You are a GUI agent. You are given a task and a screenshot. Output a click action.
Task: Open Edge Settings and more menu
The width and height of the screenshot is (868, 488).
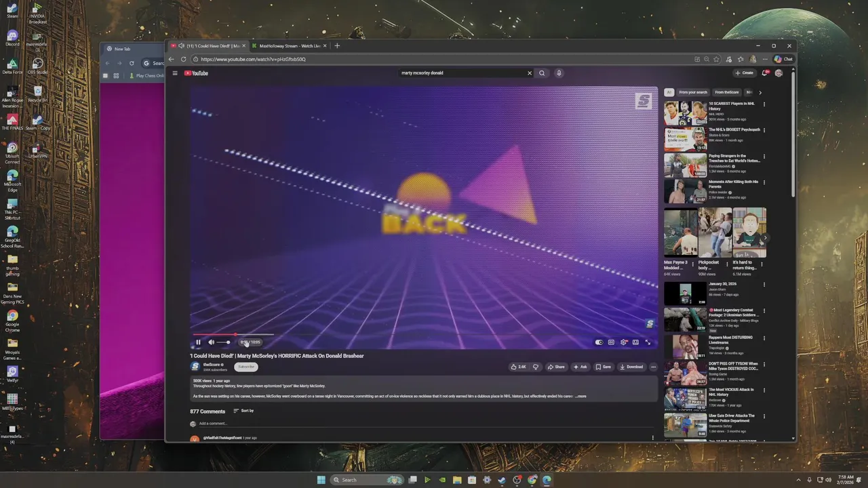click(x=765, y=59)
